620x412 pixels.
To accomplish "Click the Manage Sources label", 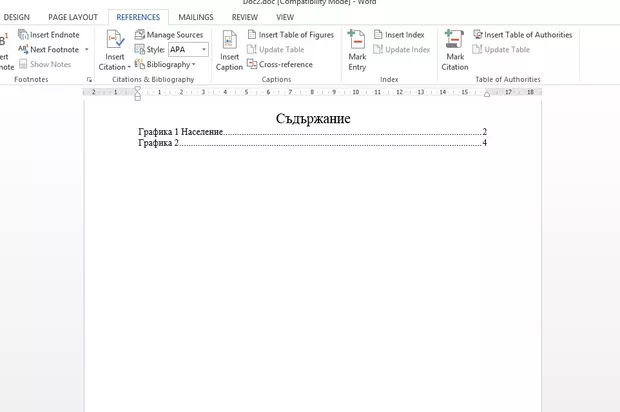I will pyautogui.click(x=175, y=35).
